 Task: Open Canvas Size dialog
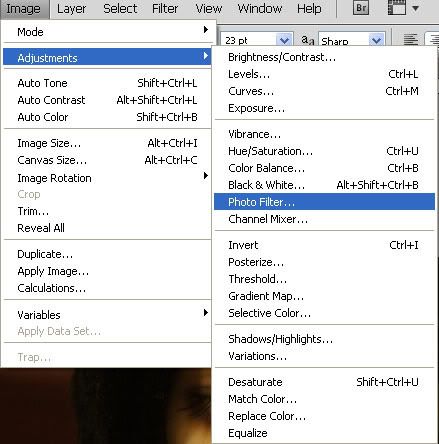(x=107, y=160)
